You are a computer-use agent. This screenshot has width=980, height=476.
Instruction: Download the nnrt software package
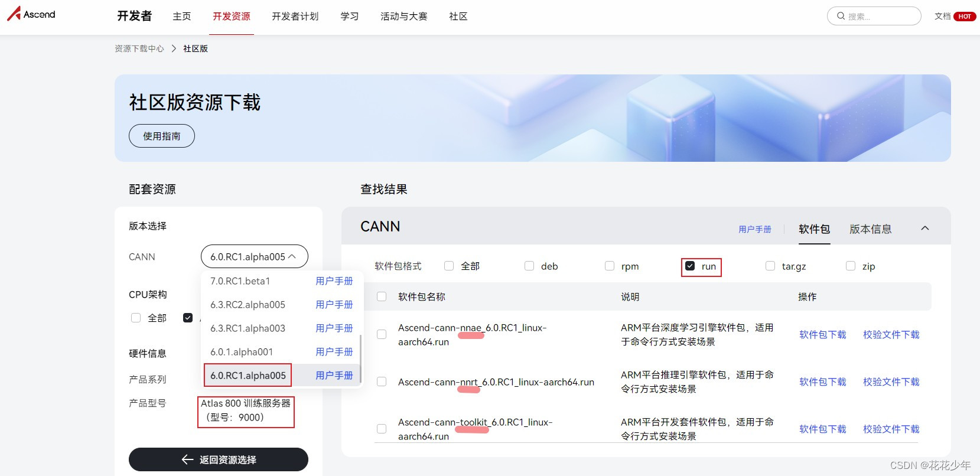(x=823, y=382)
